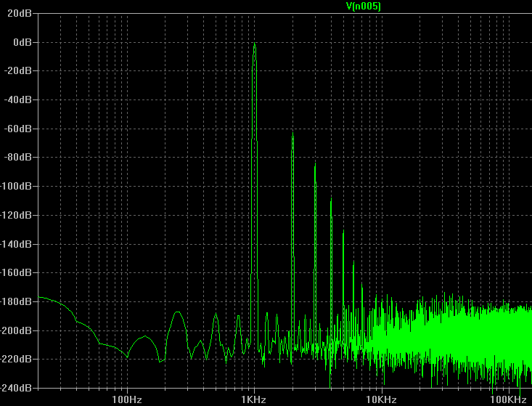Click the fourth harmonic peak near -110dB
Image resolution: width=532 pixels, height=406 pixels.
(x=331, y=199)
